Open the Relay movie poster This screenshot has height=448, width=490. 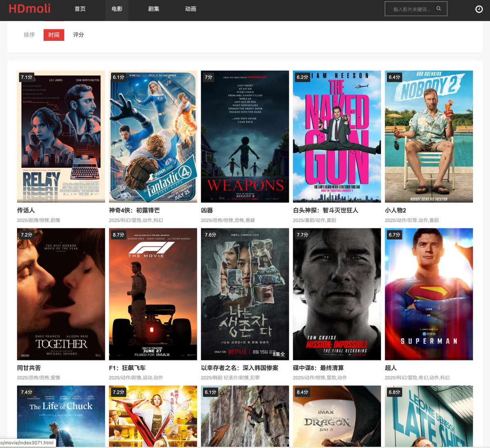click(61, 136)
